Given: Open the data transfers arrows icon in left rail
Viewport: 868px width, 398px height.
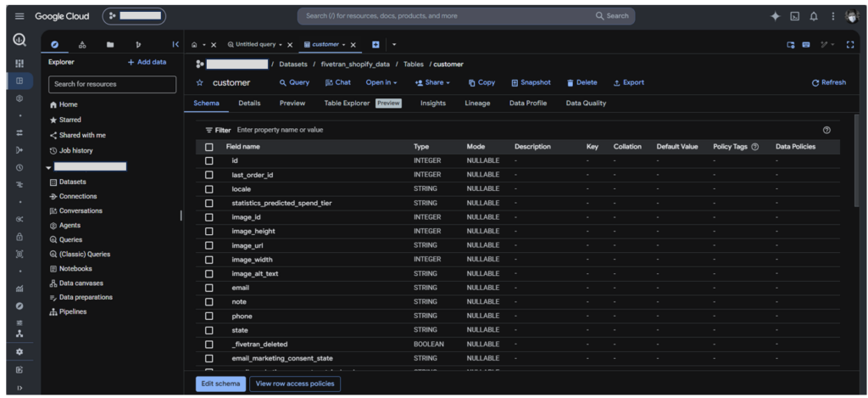Looking at the screenshot, I should click(x=19, y=132).
